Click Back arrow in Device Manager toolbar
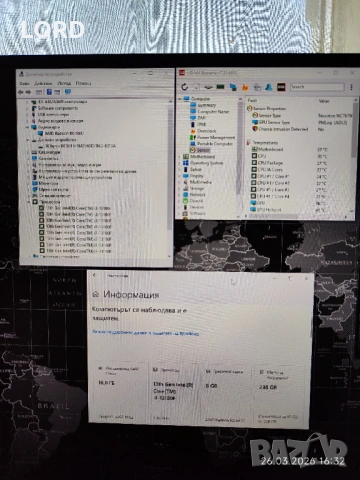 pos(21,92)
